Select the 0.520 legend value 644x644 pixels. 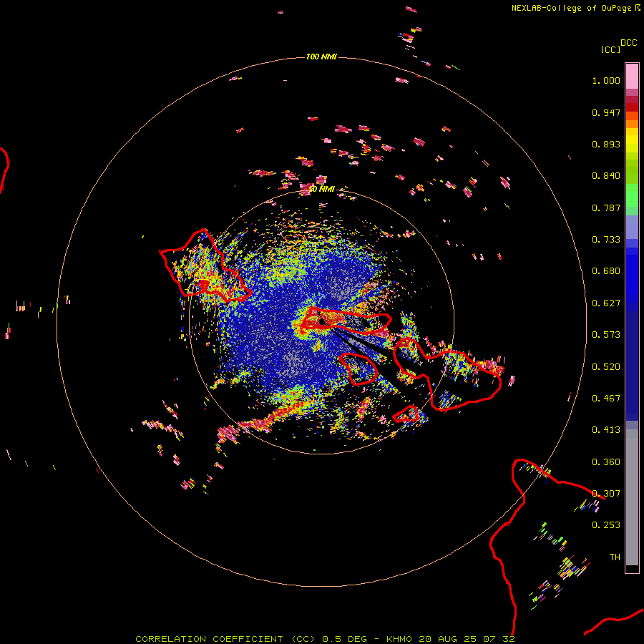[606, 367]
